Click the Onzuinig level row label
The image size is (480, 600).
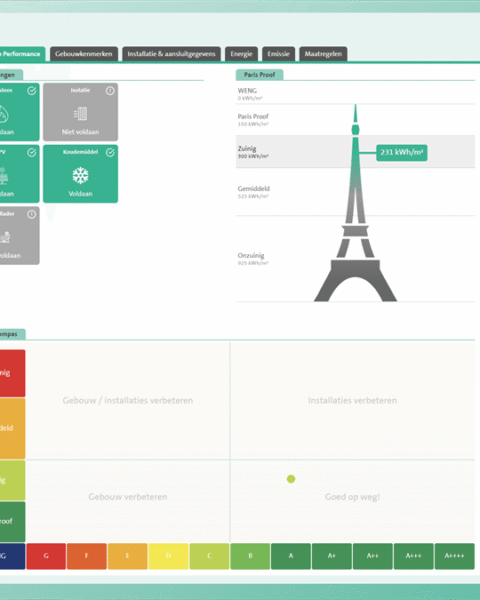pyautogui.click(x=251, y=256)
